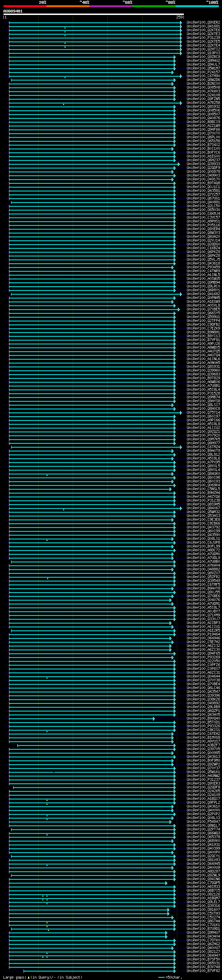Click the purple ~60% identity legend bar
This screenshot has height=980, width=222.
tap(111, 6)
